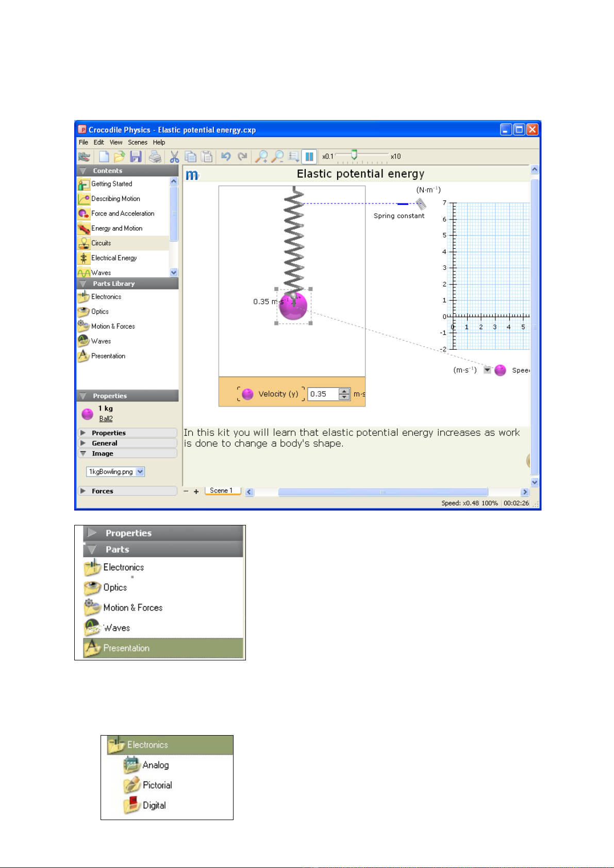
Task: Click the Velocity (y) value field
Action: point(323,394)
